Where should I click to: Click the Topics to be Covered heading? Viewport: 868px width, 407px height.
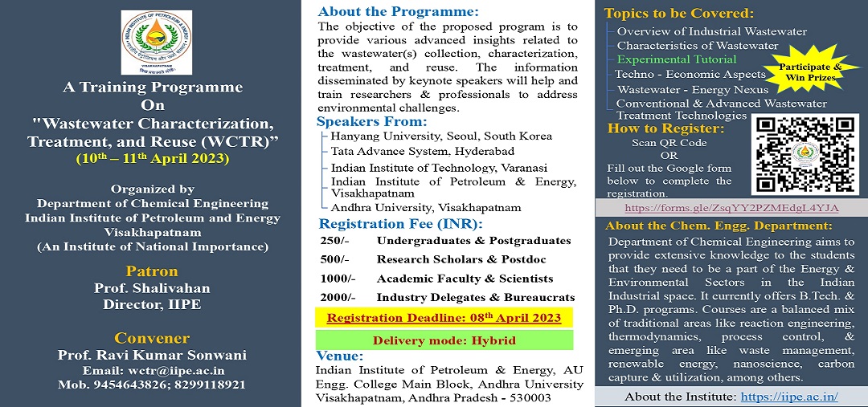(678, 14)
